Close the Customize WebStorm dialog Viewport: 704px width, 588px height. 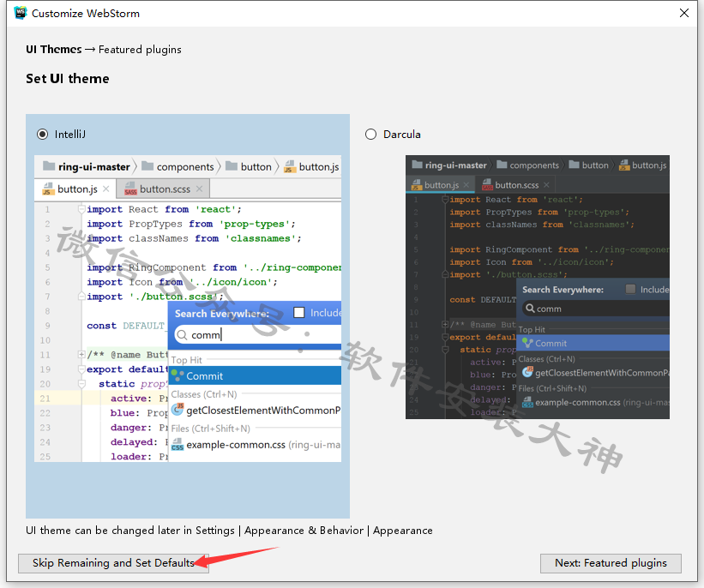683,13
